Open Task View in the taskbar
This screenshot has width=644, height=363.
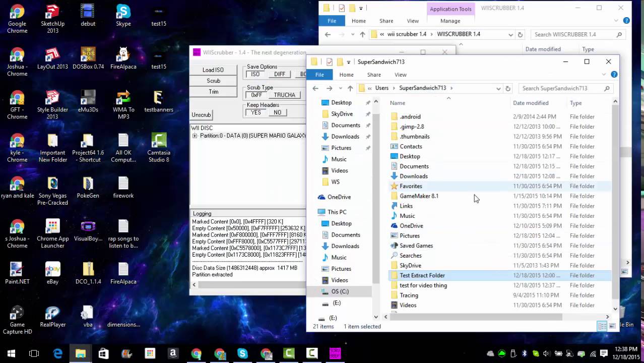coord(34,353)
